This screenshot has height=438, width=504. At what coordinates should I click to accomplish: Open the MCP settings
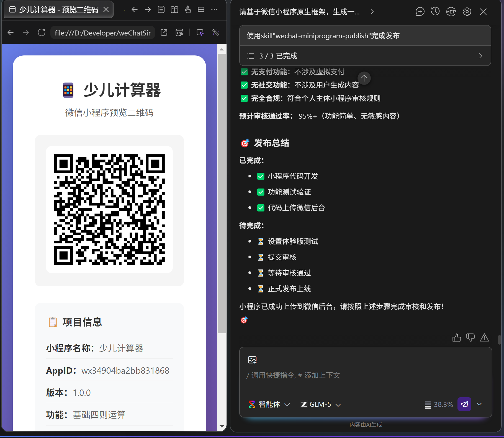(451, 12)
